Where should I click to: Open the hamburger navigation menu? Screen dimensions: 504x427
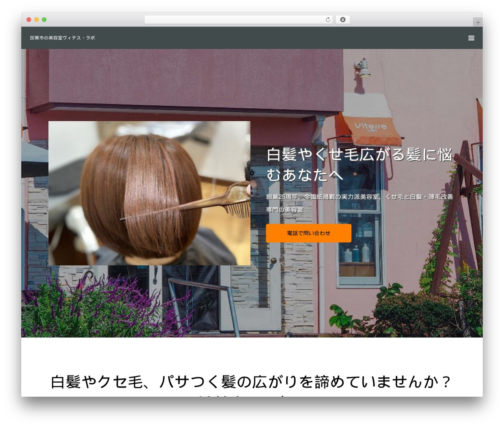tap(471, 38)
